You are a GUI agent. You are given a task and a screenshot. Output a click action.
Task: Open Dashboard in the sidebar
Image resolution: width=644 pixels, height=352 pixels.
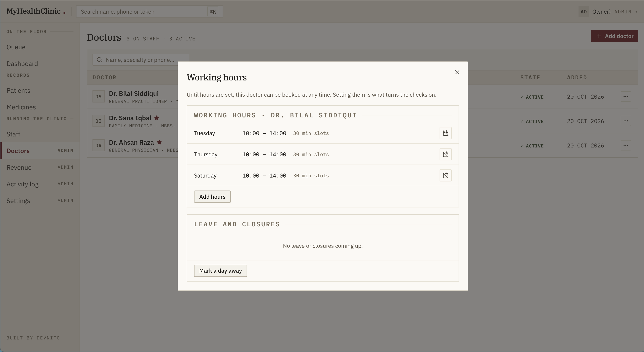point(40,64)
